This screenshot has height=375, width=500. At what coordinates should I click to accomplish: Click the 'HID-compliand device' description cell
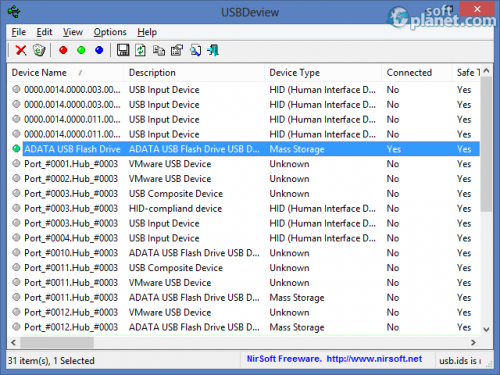(x=175, y=208)
